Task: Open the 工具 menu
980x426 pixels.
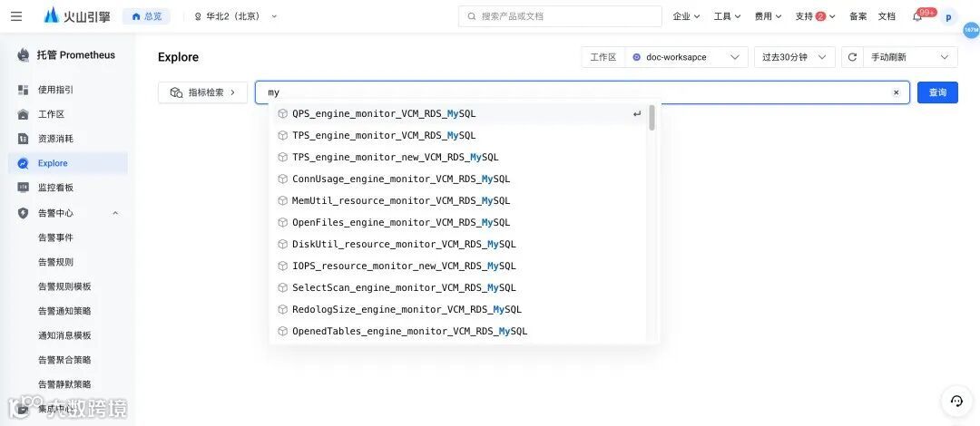Action: coord(728,16)
